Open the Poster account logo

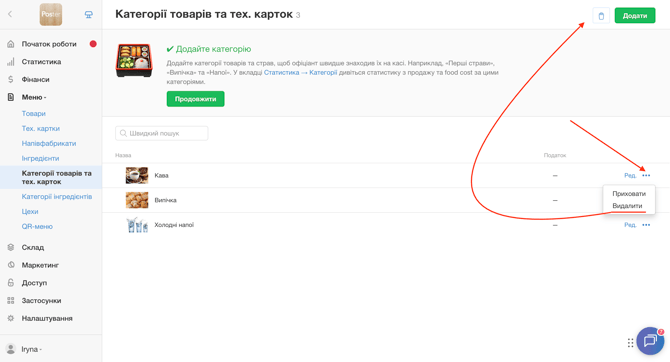(51, 14)
